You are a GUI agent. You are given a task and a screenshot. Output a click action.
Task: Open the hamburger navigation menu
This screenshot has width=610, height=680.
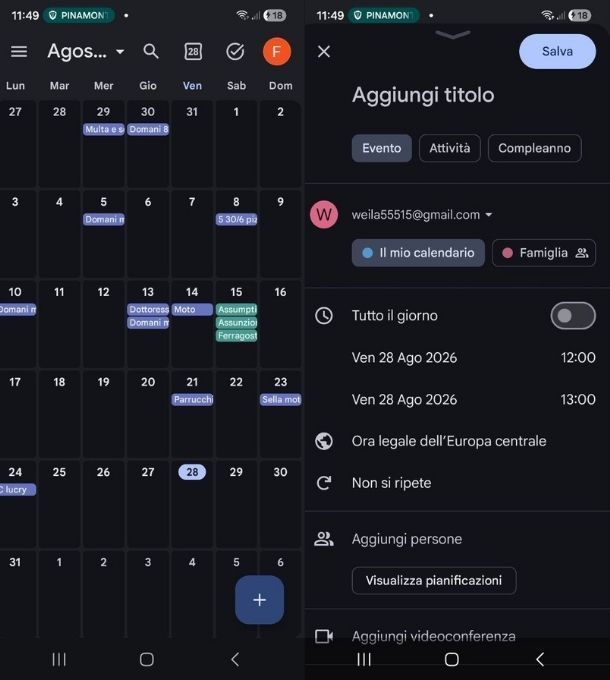pyautogui.click(x=19, y=51)
